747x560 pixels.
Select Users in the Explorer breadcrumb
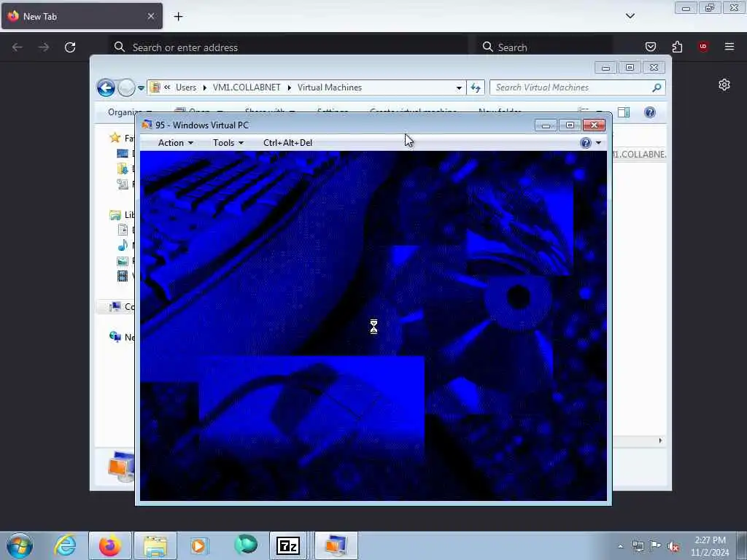(x=186, y=87)
